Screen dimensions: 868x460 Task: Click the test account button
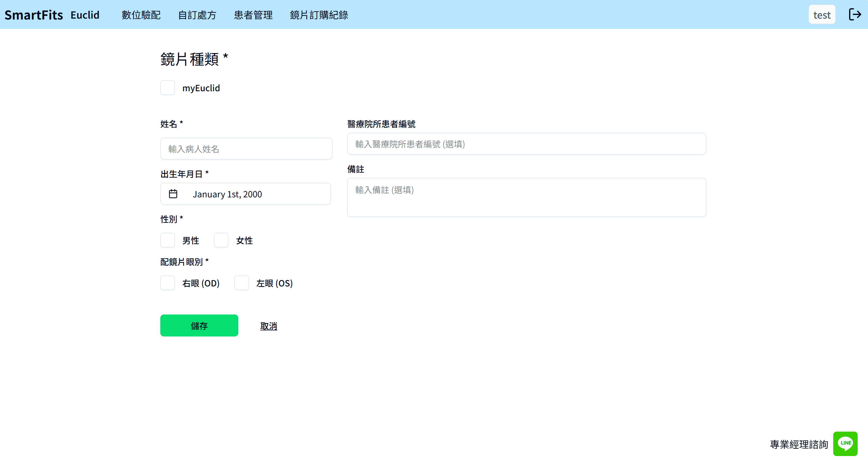pos(822,15)
